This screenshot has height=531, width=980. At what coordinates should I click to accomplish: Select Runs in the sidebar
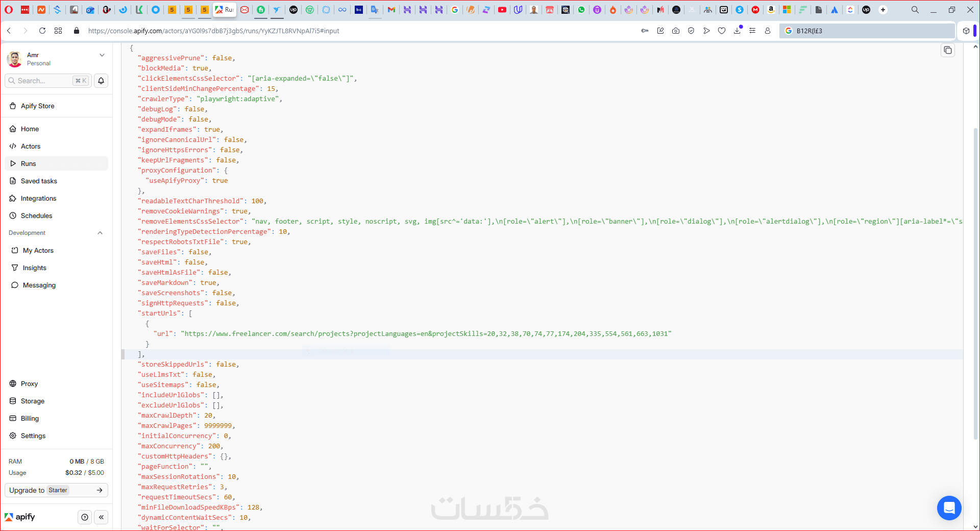tap(56, 163)
